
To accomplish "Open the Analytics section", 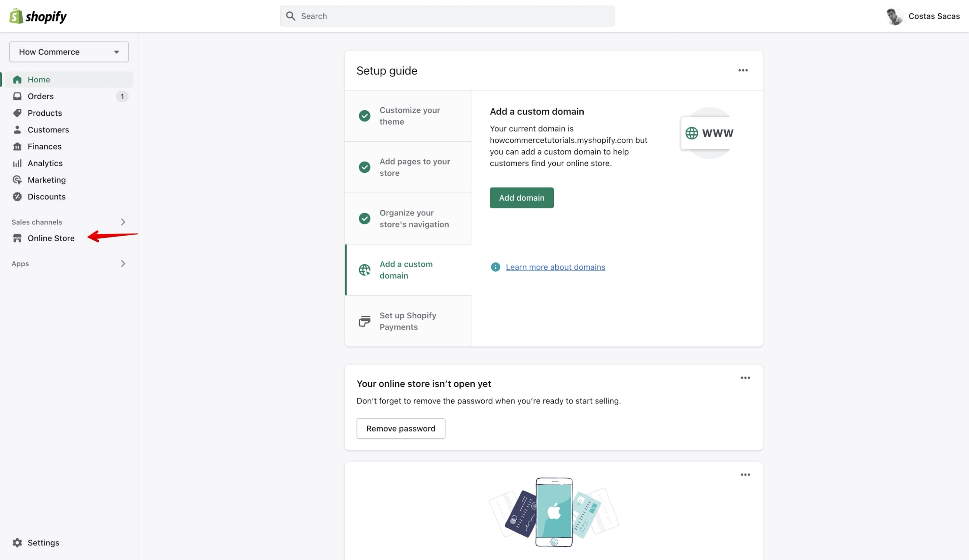I will point(45,163).
